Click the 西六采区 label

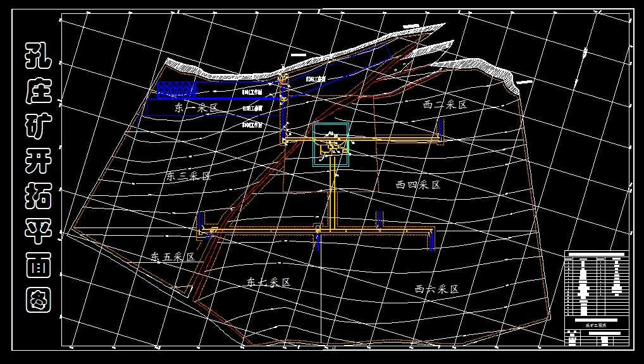pyautogui.click(x=437, y=289)
